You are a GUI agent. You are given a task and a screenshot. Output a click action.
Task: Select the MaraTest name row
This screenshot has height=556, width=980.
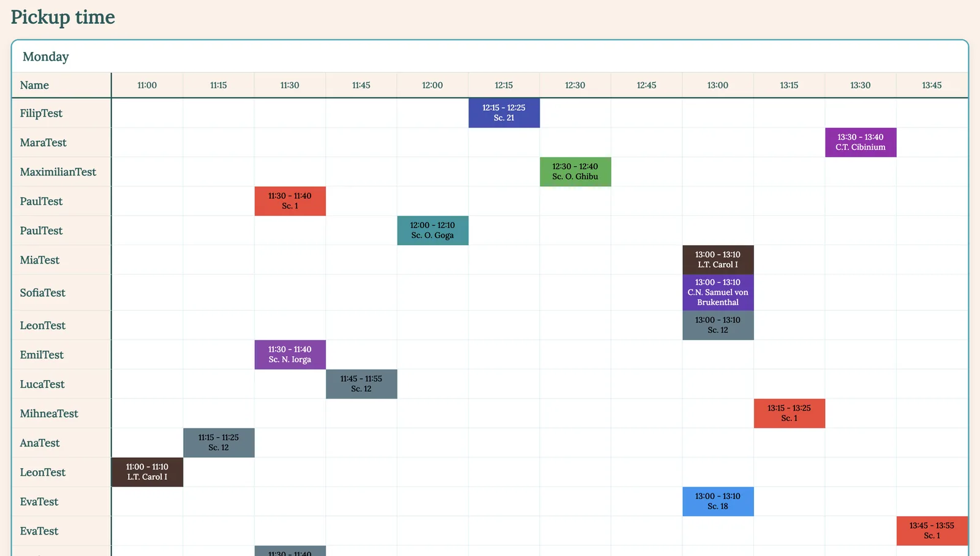pos(61,142)
